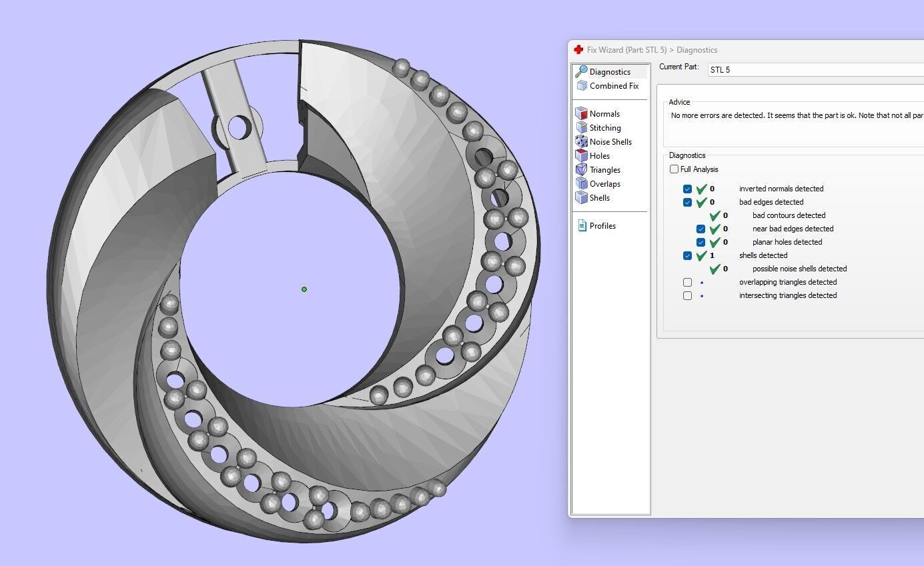Screen dimensions: 924x566
Task: Uncheck the inverted normals detected checkbox
Action: (x=688, y=189)
